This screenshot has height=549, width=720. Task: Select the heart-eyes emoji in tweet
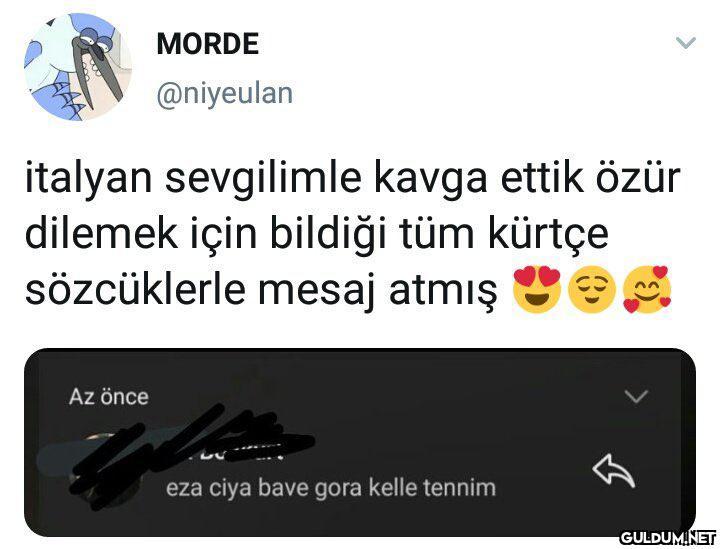click(x=537, y=289)
